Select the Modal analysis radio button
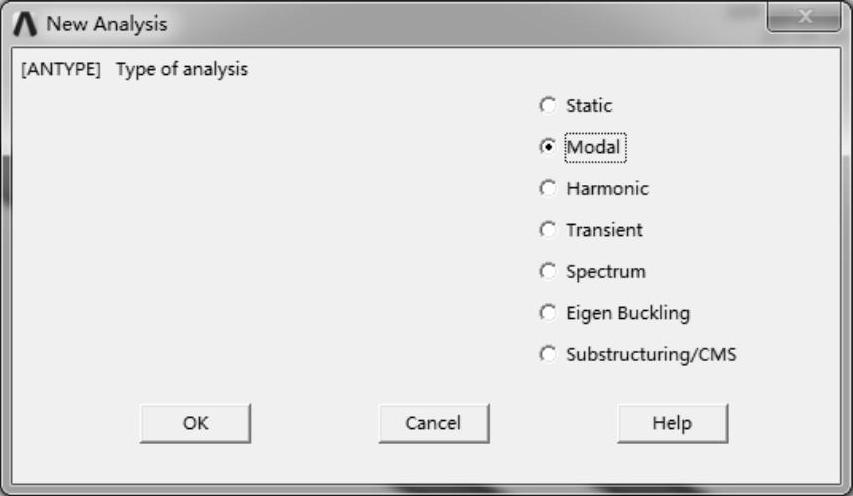 [x=547, y=147]
